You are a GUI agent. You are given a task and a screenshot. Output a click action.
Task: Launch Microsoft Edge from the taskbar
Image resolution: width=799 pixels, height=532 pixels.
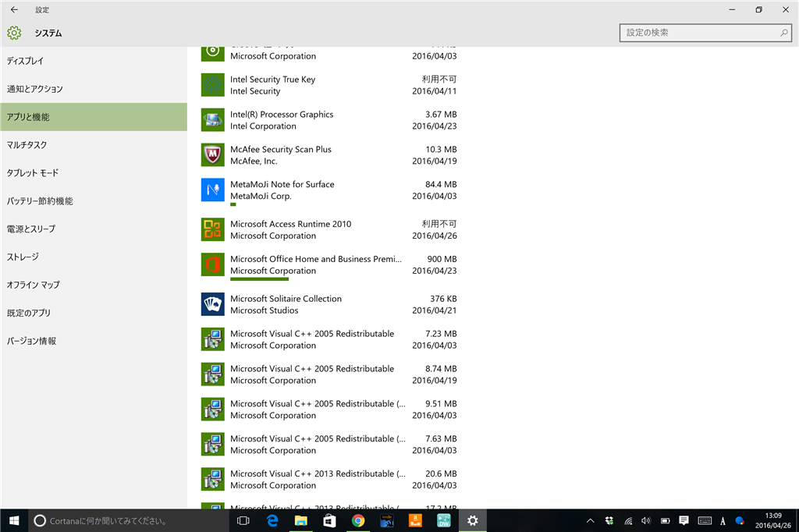(272, 521)
